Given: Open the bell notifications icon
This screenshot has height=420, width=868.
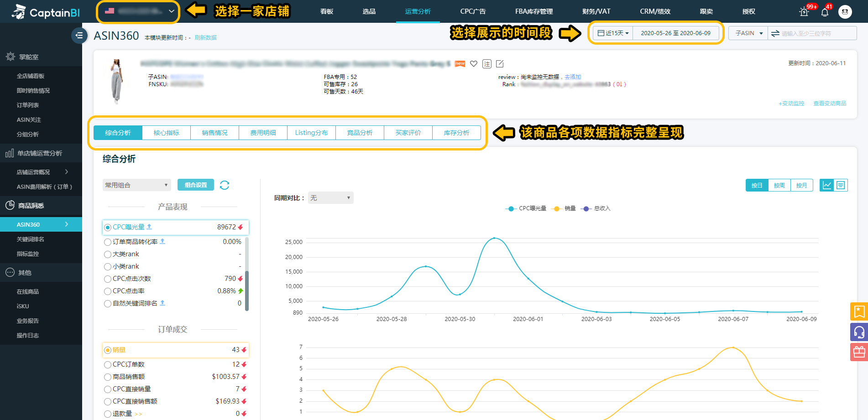Looking at the screenshot, I should point(825,12).
